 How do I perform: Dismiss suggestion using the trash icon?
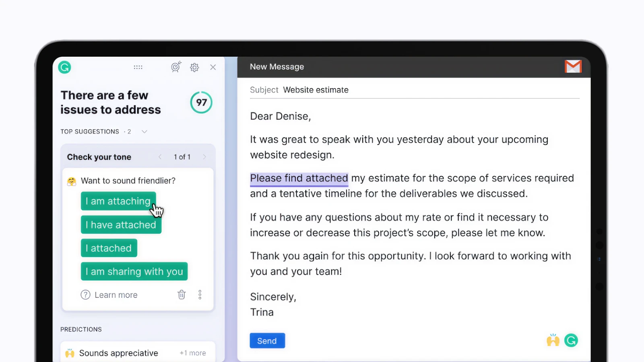182,295
